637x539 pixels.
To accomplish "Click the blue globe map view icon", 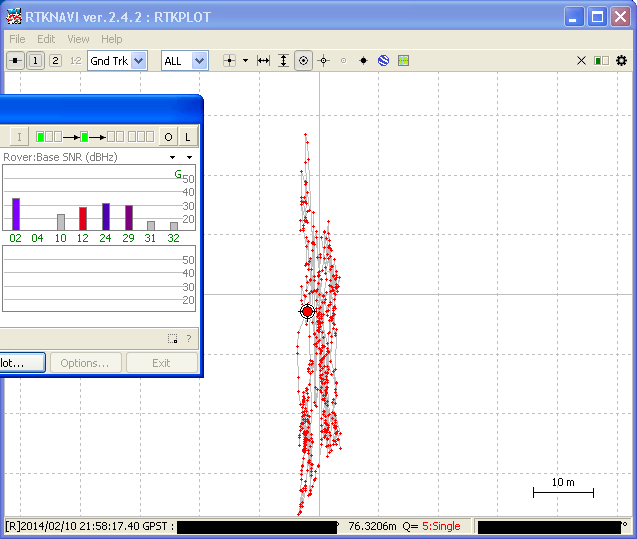I will pyautogui.click(x=383, y=61).
